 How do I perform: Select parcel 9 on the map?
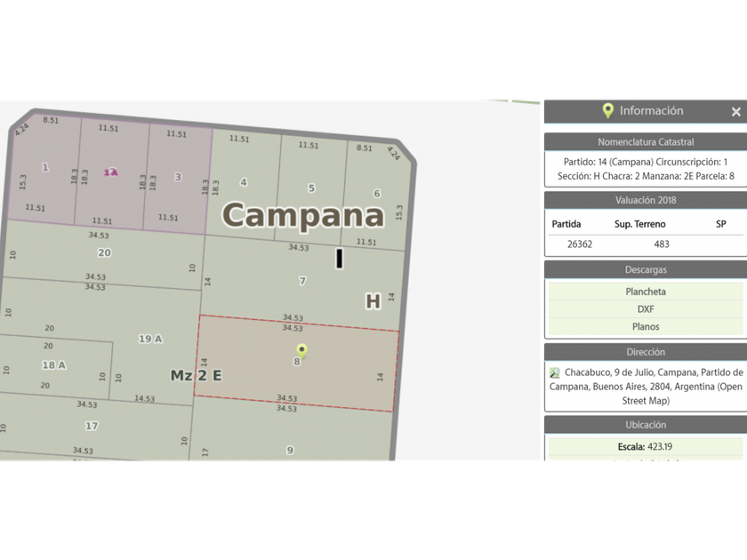click(x=290, y=451)
